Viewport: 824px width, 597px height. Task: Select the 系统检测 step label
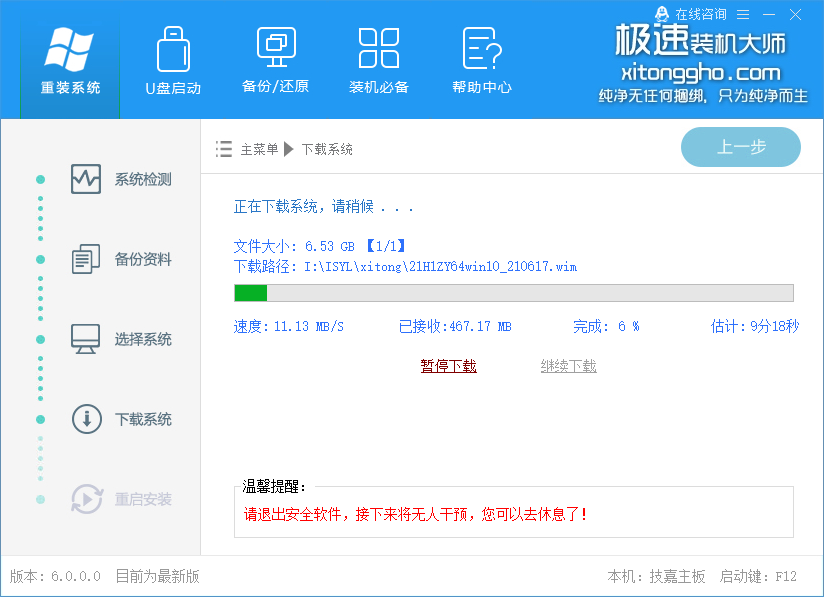(x=143, y=180)
